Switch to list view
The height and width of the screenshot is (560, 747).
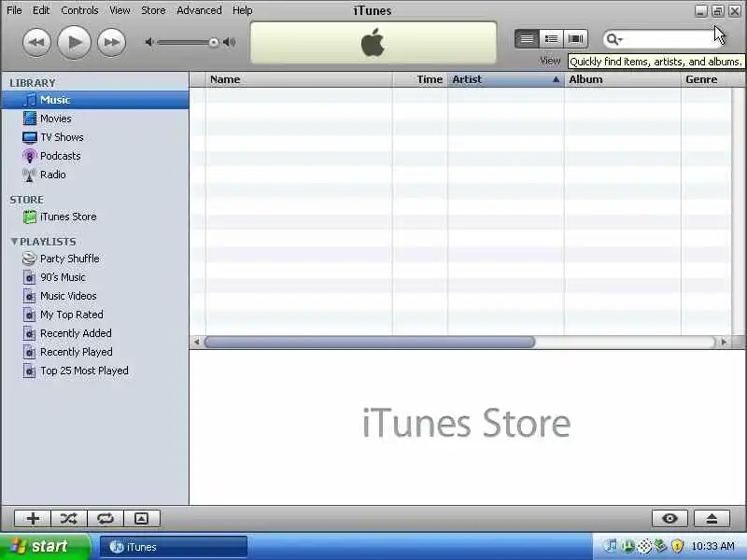pos(527,39)
